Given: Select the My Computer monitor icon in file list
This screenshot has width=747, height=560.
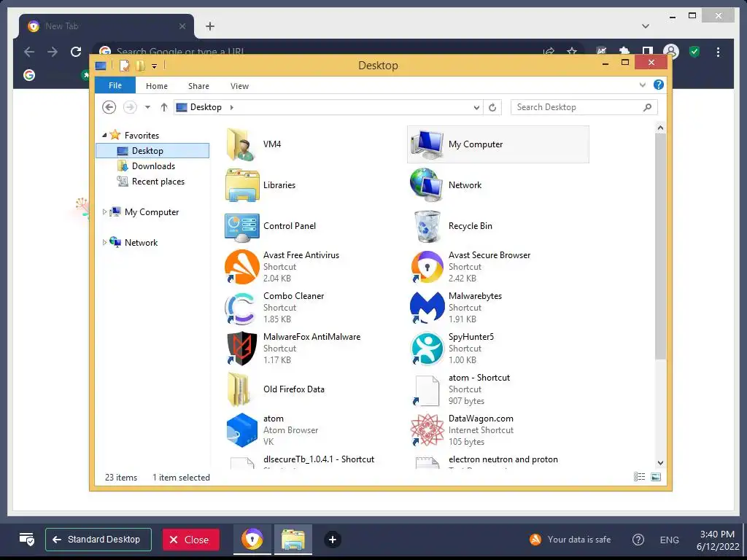Looking at the screenshot, I should 427,144.
